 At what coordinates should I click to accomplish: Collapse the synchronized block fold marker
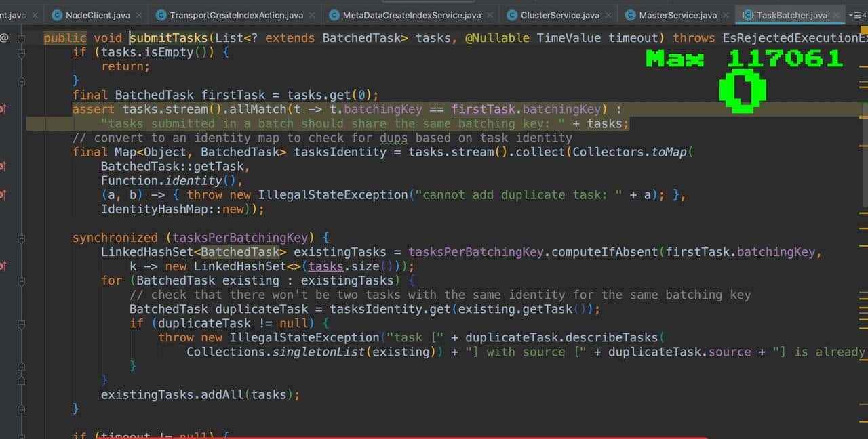[22, 238]
